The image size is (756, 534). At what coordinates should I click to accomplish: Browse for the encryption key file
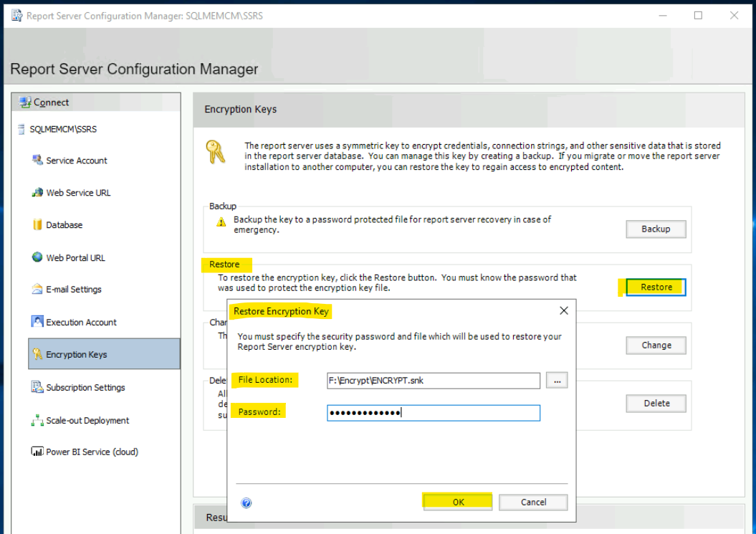tap(557, 380)
